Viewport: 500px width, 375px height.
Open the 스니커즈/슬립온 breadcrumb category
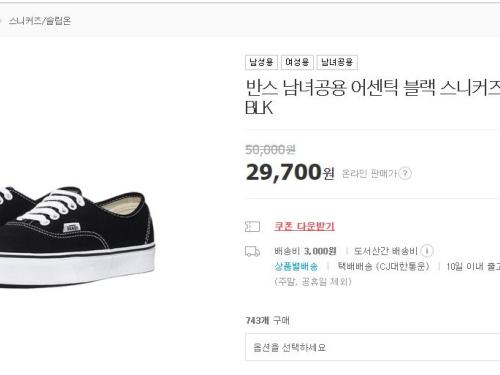coord(40,21)
